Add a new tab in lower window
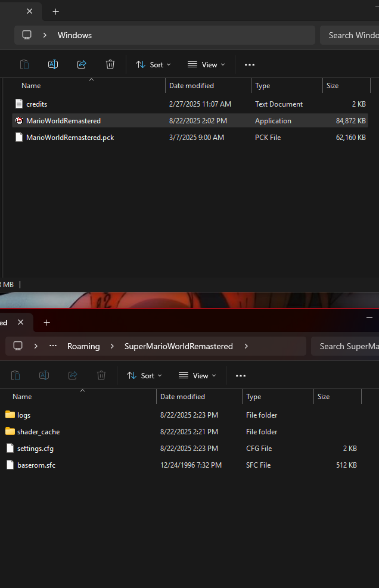Image resolution: width=379 pixels, height=588 pixels. 47,322
